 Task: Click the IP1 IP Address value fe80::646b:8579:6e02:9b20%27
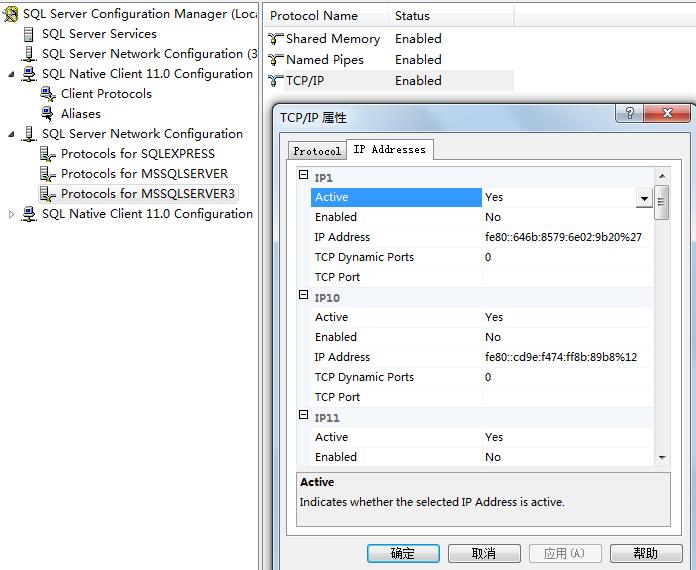coord(567,237)
